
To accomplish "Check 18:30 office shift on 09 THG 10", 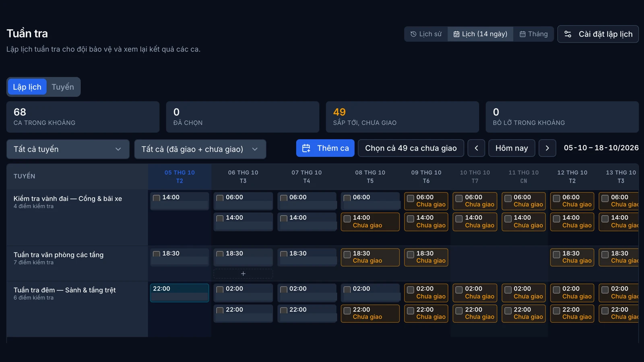I will click(411, 255).
